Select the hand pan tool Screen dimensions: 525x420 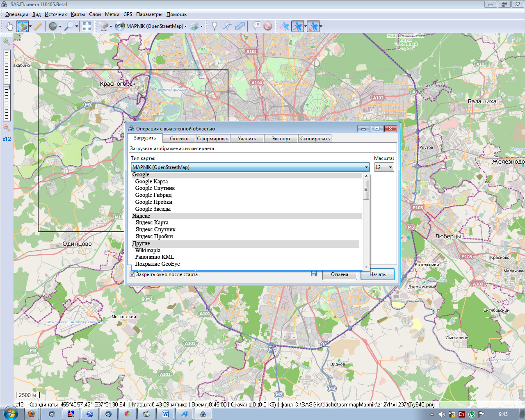(x=9, y=26)
